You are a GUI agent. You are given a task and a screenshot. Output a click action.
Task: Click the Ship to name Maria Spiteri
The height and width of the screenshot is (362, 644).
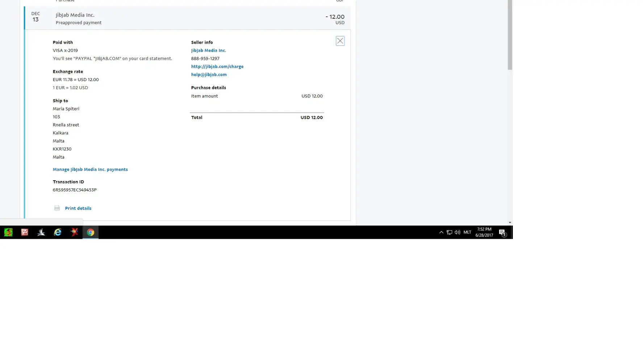click(66, 109)
